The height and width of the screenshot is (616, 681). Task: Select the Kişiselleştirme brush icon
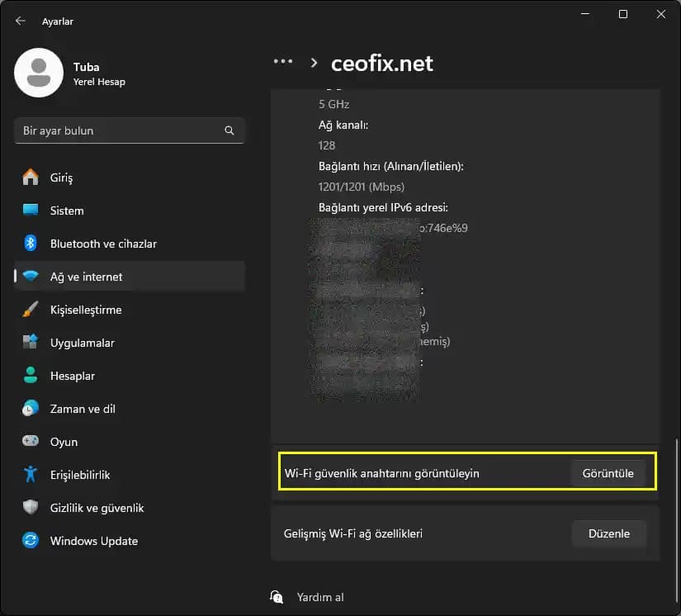30,310
